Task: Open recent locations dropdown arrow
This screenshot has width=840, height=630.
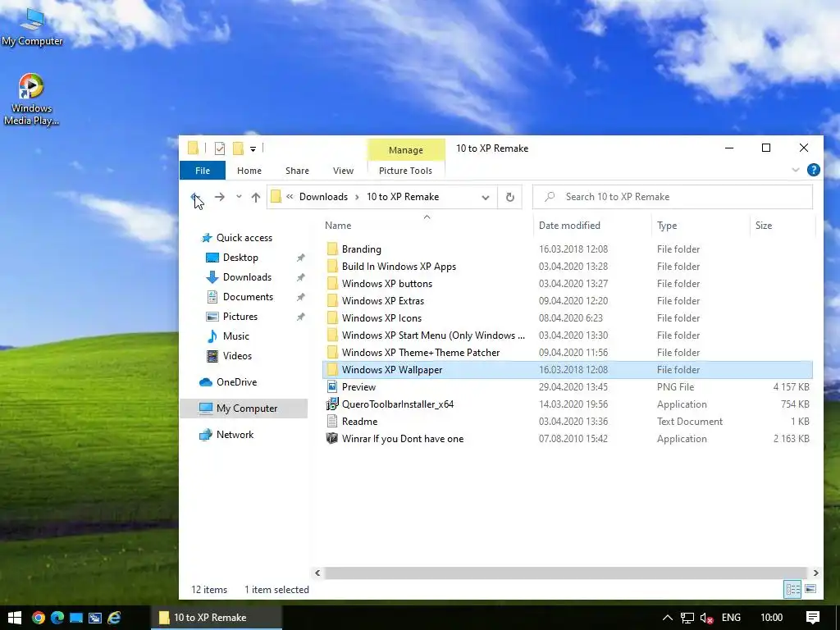Action: click(239, 197)
